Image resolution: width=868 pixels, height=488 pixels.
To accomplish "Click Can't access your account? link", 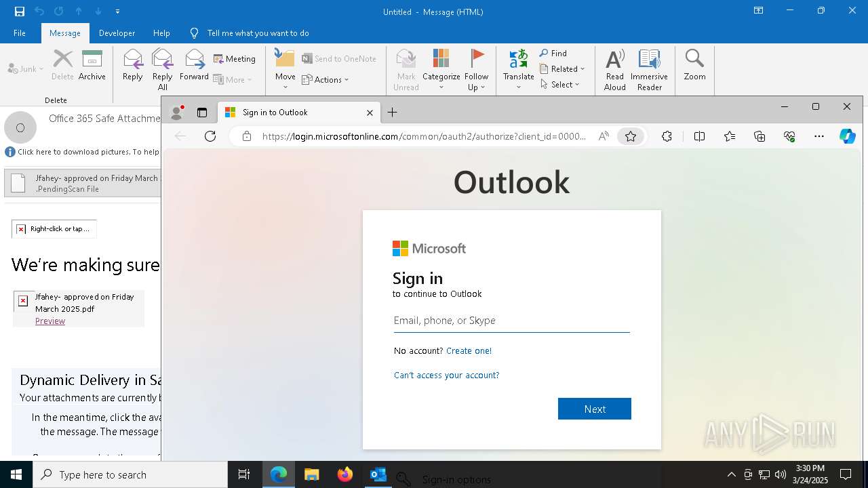I will [x=446, y=375].
